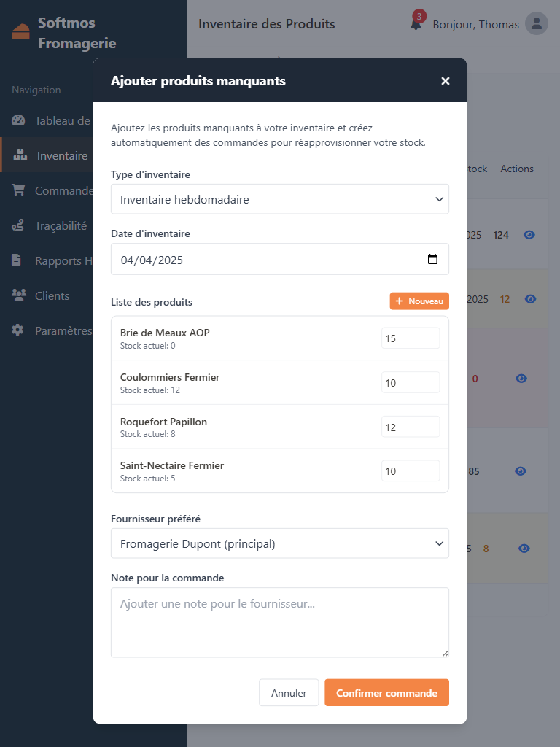Edit quantity field for Brie de Meaux AOP
The image size is (560, 747).
[x=411, y=338]
